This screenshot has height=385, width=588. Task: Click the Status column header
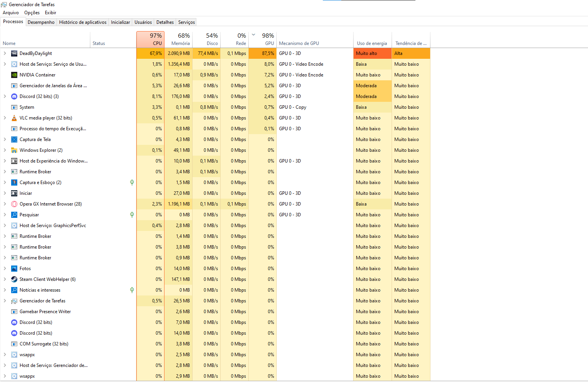[x=113, y=40]
